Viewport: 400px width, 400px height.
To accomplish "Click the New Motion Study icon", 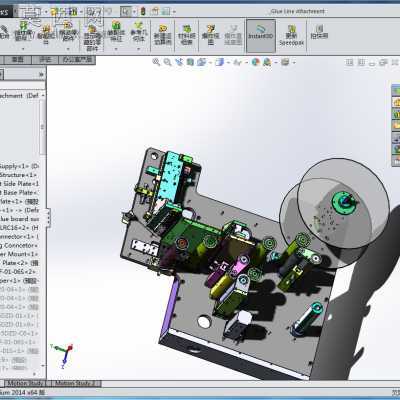I will pyautogui.click(x=163, y=35).
